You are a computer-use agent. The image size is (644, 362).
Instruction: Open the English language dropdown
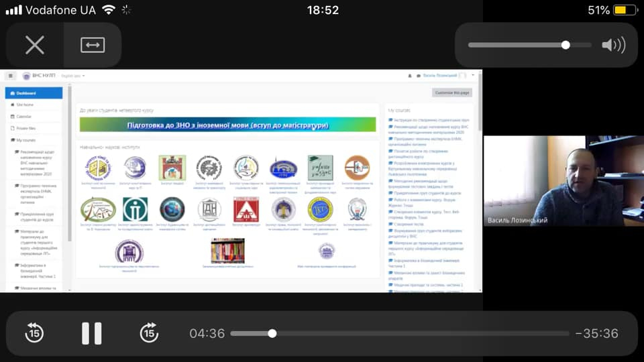(73, 76)
